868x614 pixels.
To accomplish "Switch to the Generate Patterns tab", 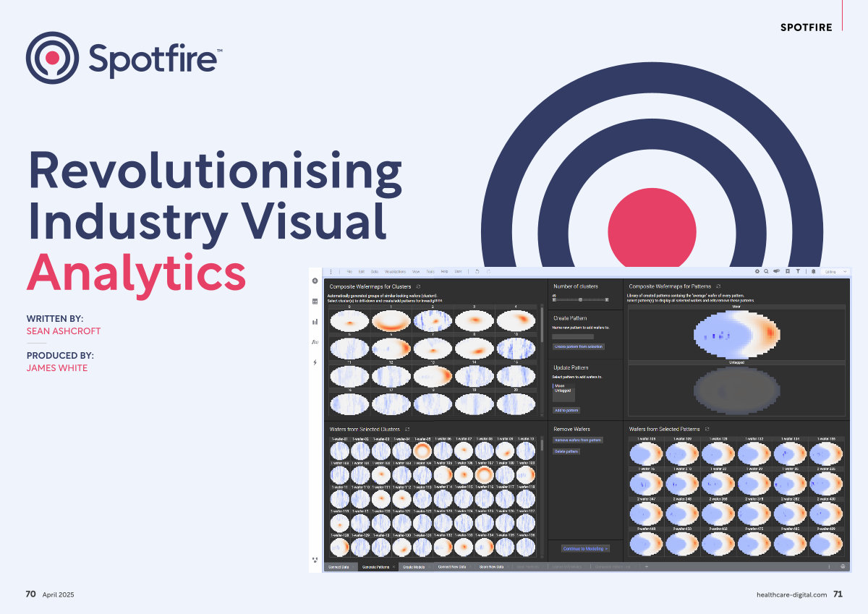I will 376,567.
